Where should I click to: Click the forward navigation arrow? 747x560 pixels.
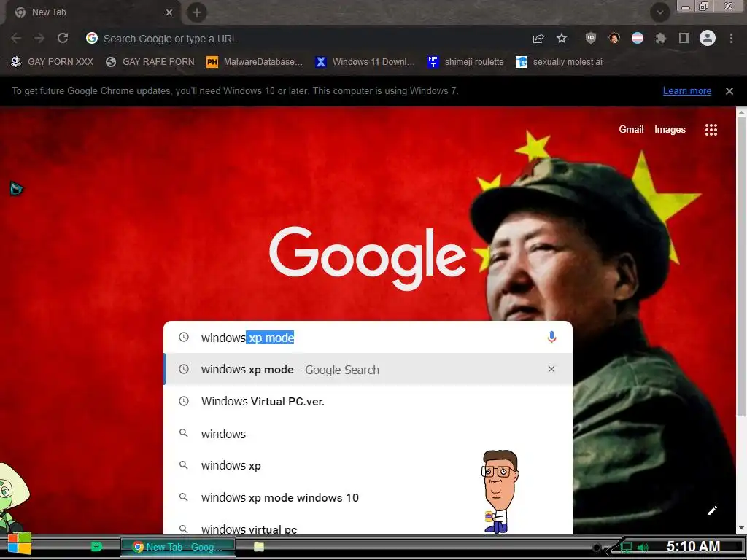(39, 38)
